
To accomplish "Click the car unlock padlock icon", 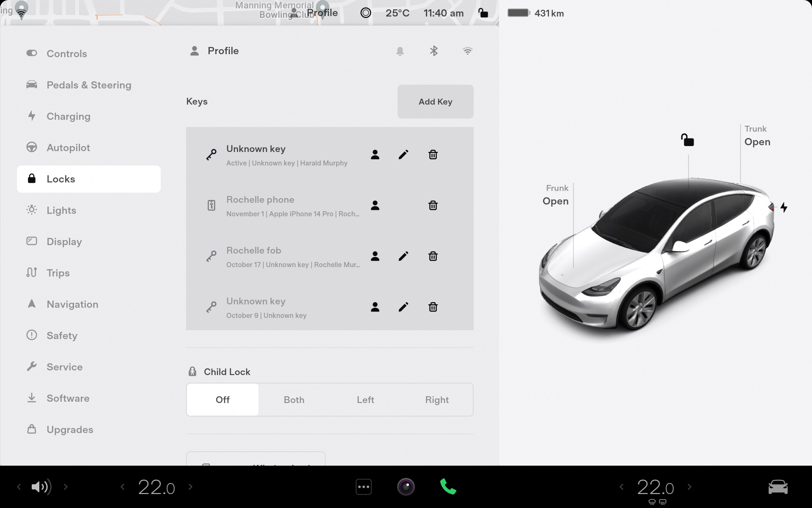I will pyautogui.click(x=687, y=140).
